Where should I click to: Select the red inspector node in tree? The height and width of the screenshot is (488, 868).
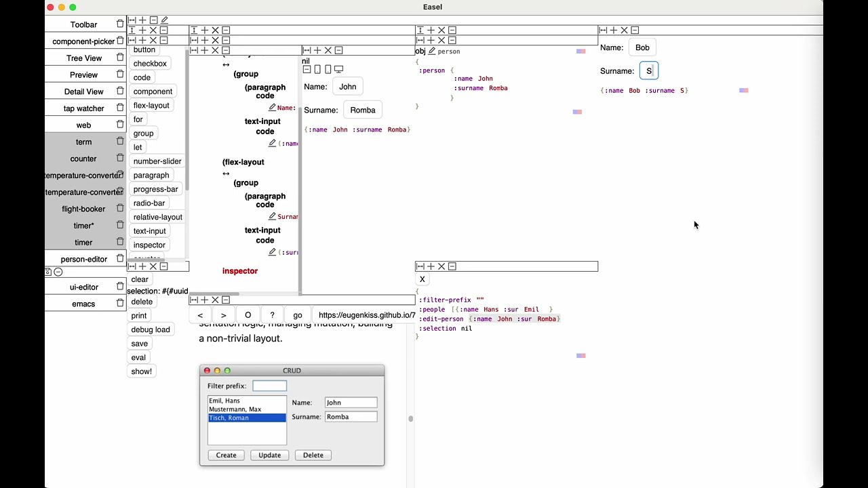tap(240, 271)
